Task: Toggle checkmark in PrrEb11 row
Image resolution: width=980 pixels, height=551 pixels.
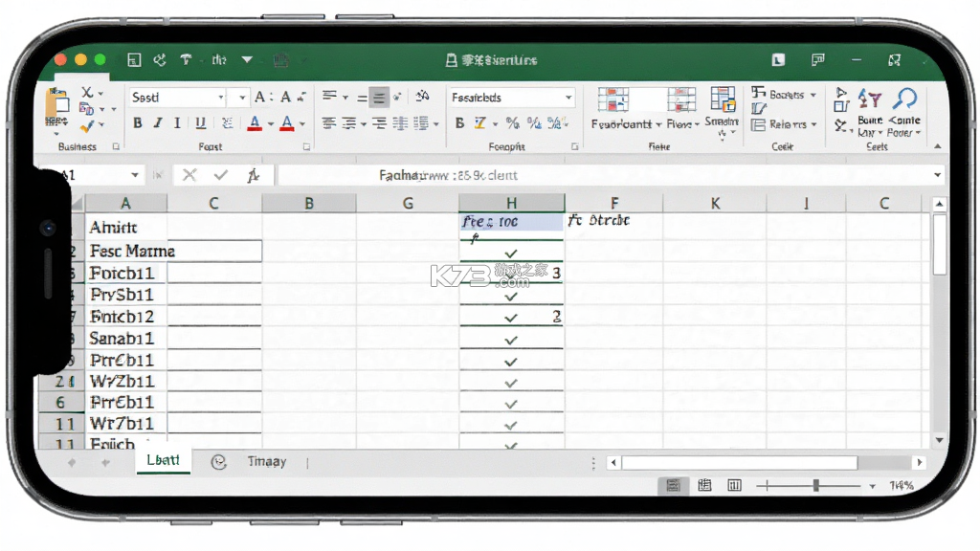Action: pyautogui.click(x=511, y=405)
